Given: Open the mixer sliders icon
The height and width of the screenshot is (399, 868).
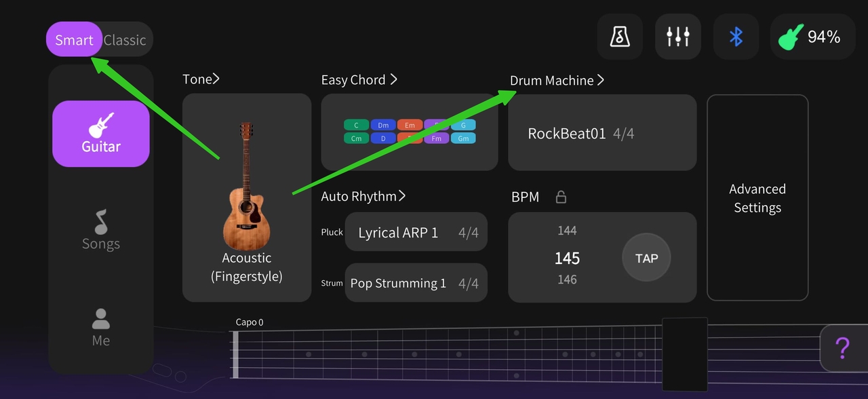Looking at the screenshot, I should pos(678,37).
